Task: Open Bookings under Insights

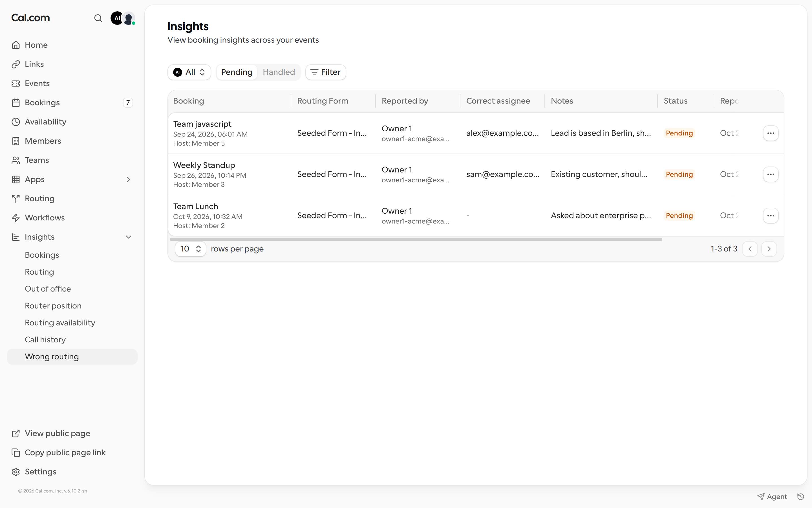Action: [72, 255]
